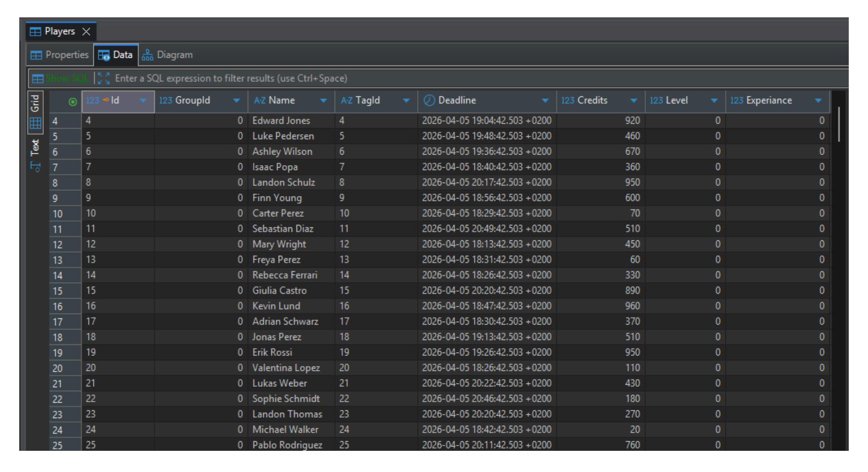Click the numeric type icon in GroupId header

[166, 101]
